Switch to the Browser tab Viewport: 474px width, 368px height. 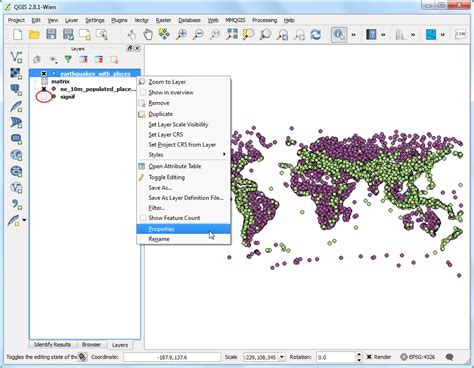tap(91, 344)
